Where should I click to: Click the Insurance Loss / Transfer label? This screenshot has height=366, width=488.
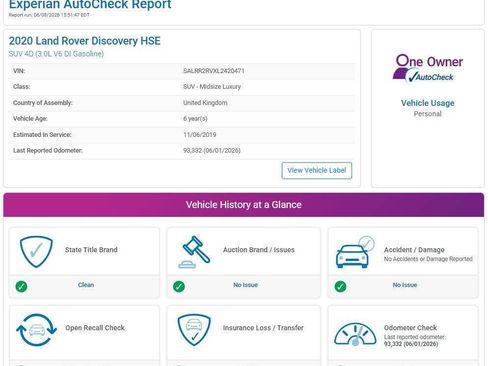tap(263, 328)
